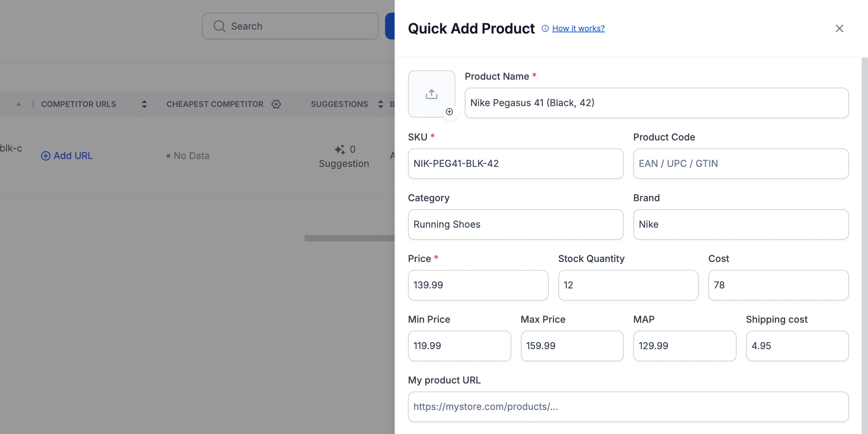This screenshot has height=434, width=868.
Task: Click the sparkle icon above Suggestion
Action: [340, 150]
